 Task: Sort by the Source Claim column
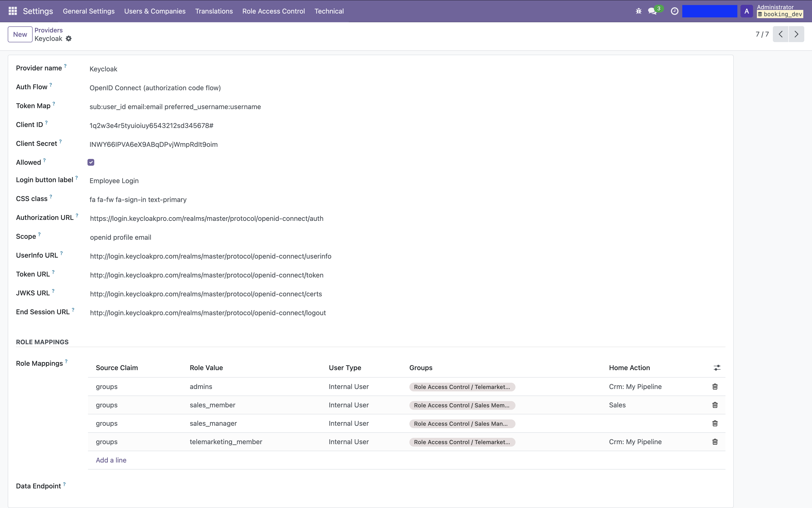117,368
